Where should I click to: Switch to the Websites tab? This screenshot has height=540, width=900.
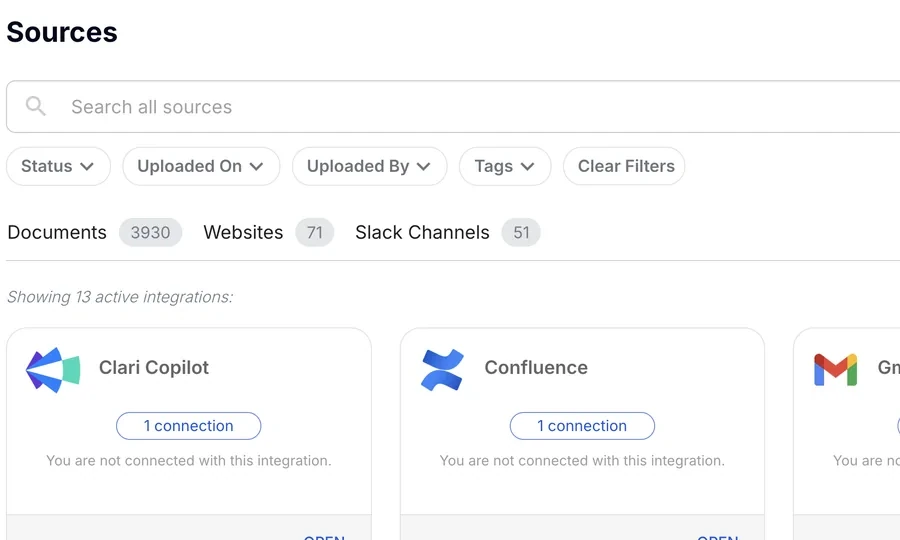[x=243, y=232]
